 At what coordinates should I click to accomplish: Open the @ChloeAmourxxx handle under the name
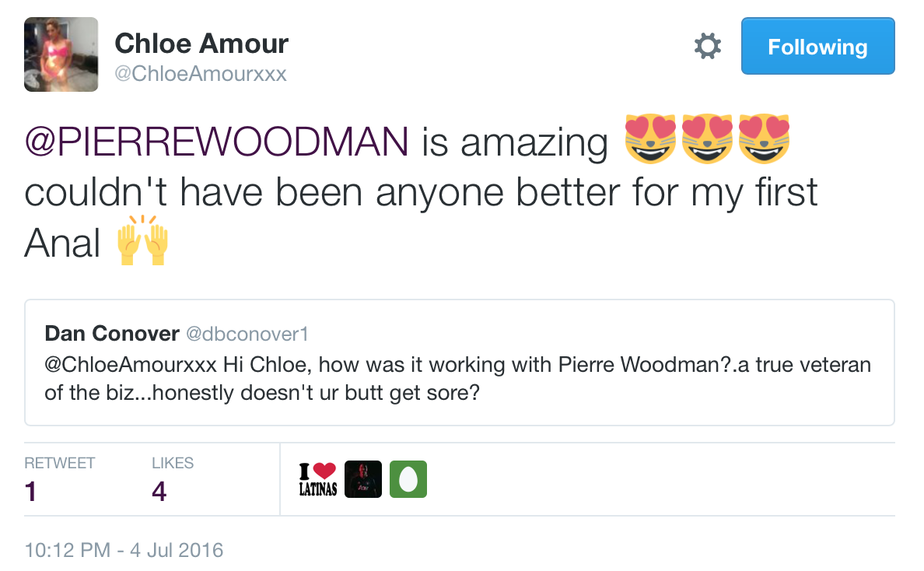pos(201,74)
